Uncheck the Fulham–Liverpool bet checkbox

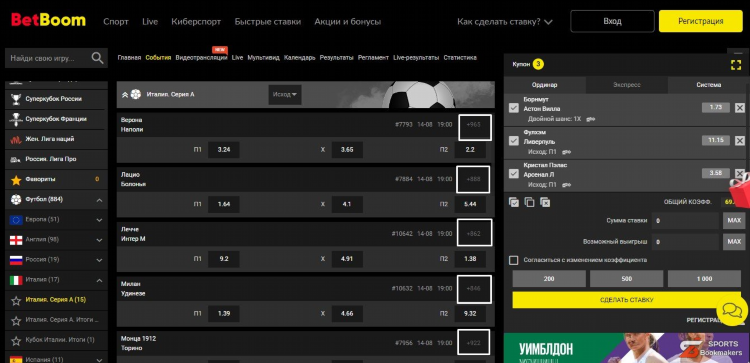tap(514, 141)
